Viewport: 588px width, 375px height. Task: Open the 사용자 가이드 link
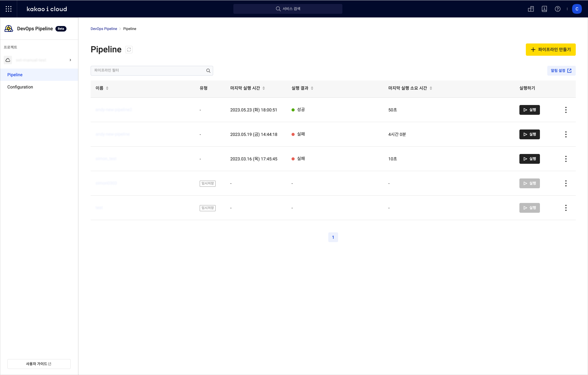click(39, 364)
